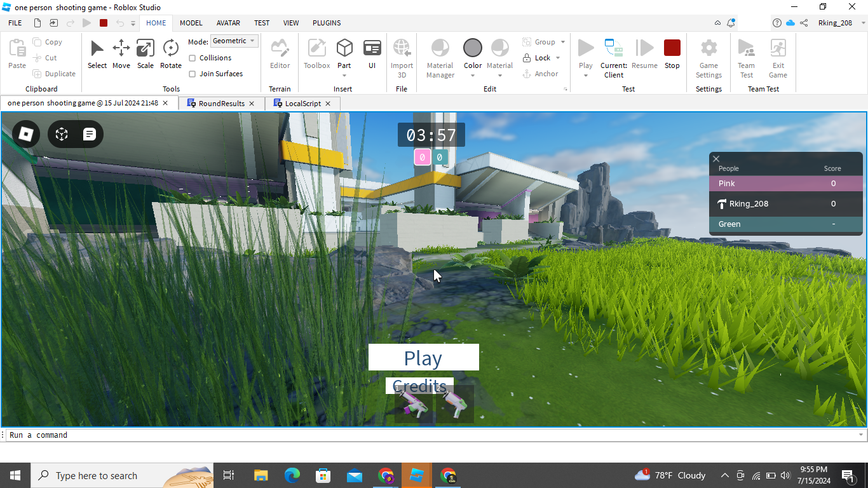Expand quick access toolbar customize arrow

point(133,23)
